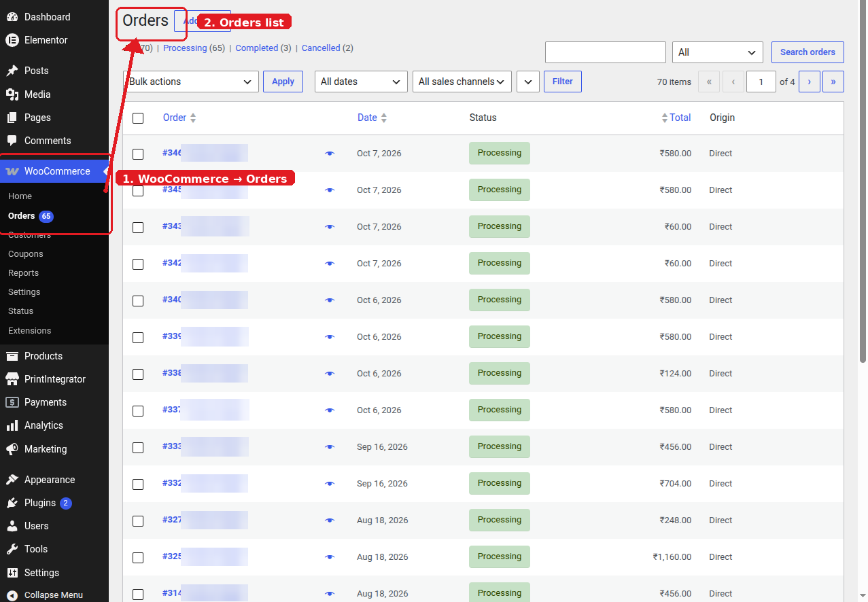
Task: Click the Search orders button
Action: pos(808,52)
